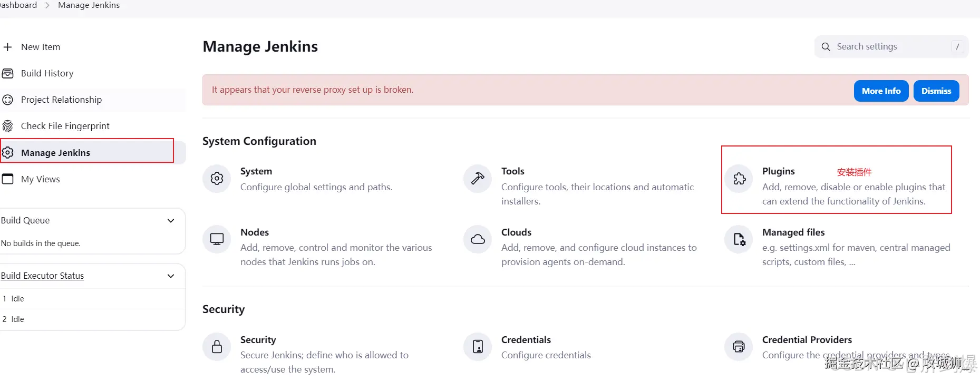The height and width of the screenshot is (381, 980).
Task: Select My Views in the sidebar
Action: point(40,179)
